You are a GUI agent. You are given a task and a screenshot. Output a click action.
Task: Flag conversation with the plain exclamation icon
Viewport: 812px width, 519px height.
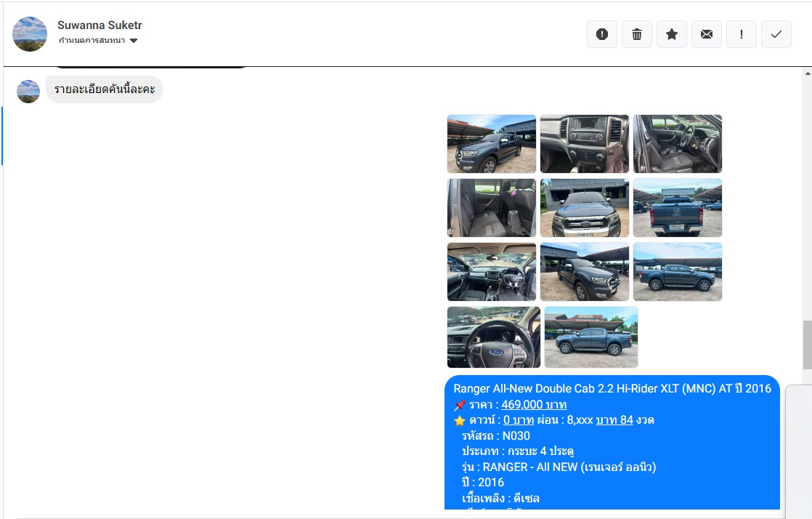tap(741, 34)
